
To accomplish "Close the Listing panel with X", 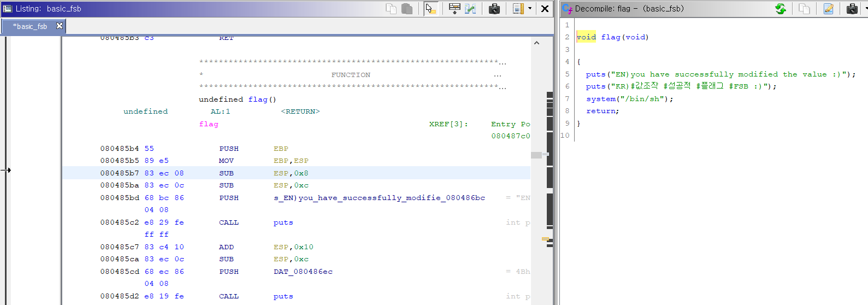I will [545, 9].
